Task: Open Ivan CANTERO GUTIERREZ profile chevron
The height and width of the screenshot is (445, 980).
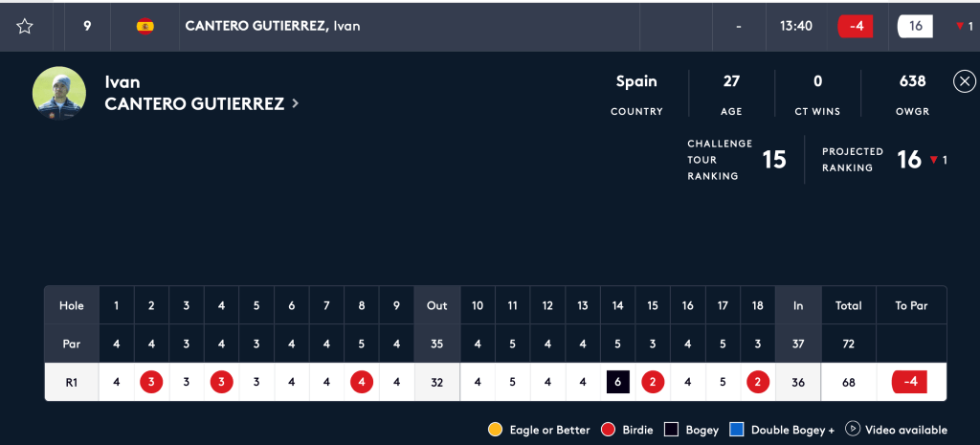Action: (295, 103)
